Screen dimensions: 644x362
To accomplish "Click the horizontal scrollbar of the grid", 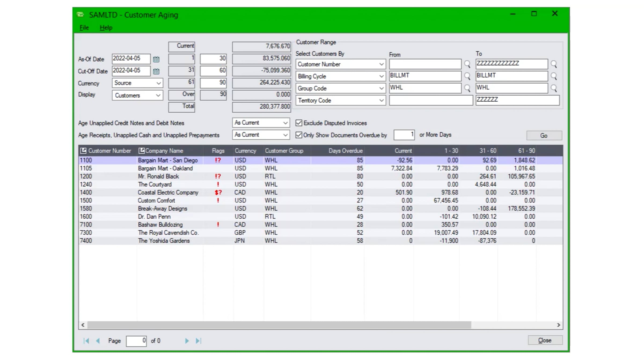I will coord(279,325).
